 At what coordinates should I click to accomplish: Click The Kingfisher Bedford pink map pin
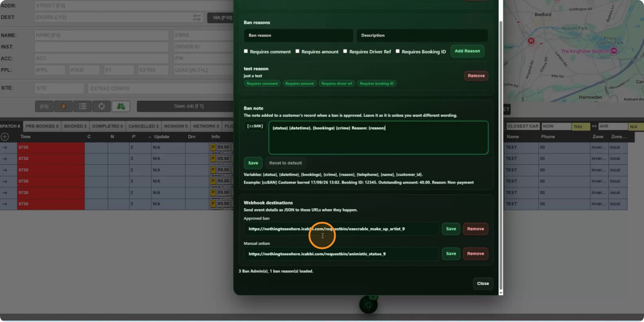click(x=614, y=51)
